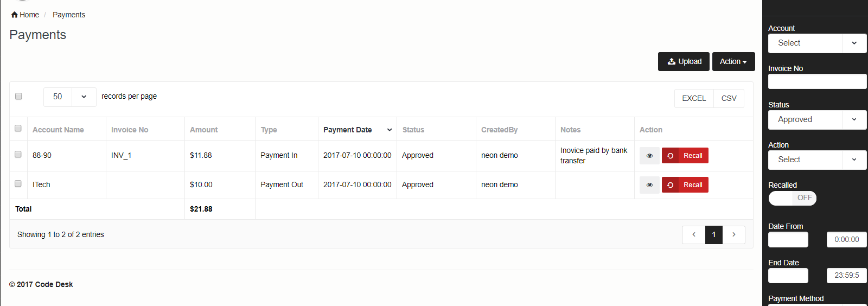Export the table with EXCEL
This screenshot has height=306, width=868.
pyautogui.click(x=694, y=99)
